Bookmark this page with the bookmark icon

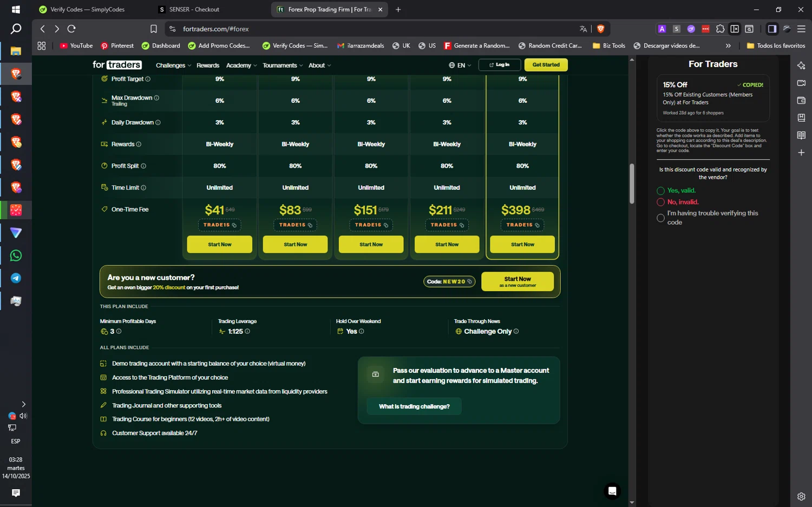pyautogui.click(x=154, y=29)
